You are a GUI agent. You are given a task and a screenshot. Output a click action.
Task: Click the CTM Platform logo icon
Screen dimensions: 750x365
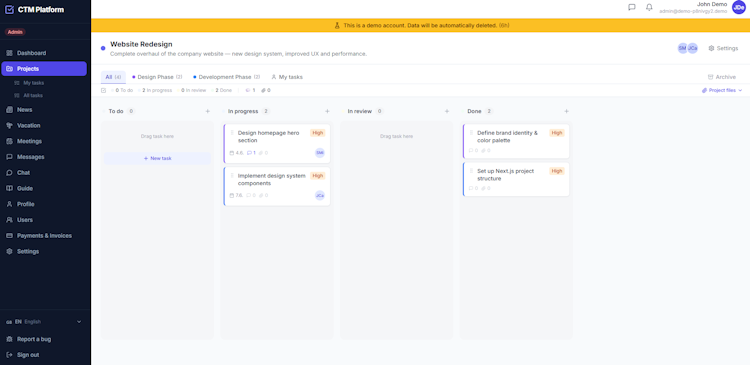9,10
